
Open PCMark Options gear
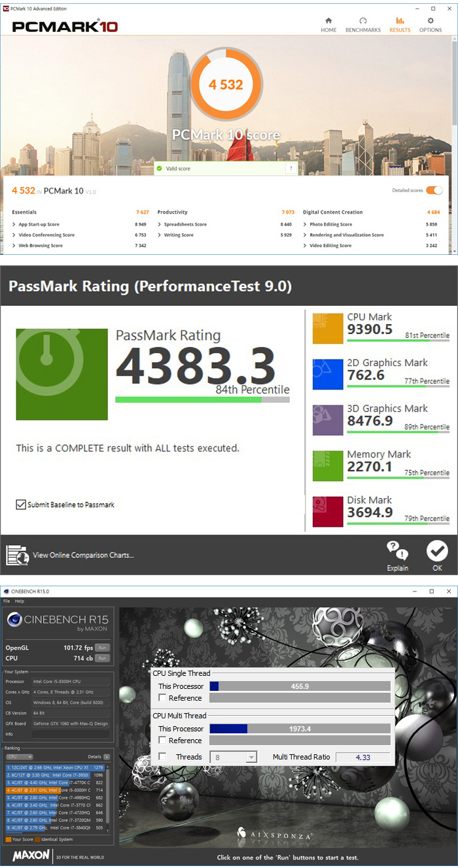431,24
